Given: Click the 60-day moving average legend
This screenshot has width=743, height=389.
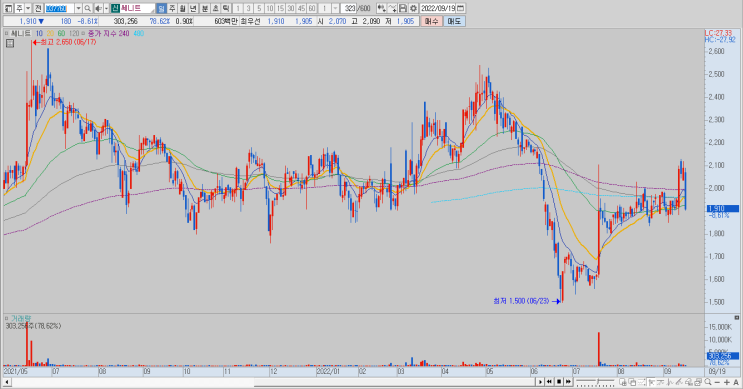Looking at the screenshot, I should [61, 34].
